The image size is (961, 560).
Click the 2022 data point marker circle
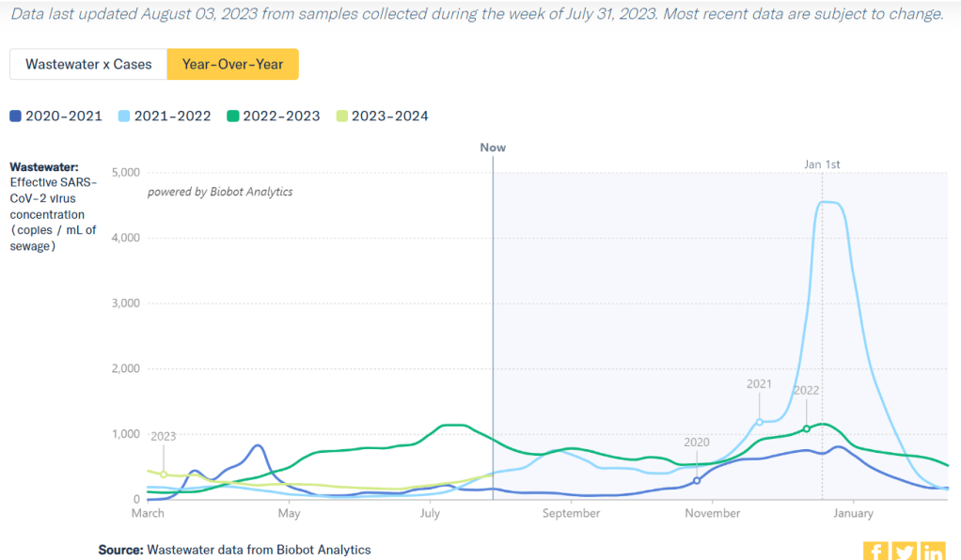coord(806,428)
